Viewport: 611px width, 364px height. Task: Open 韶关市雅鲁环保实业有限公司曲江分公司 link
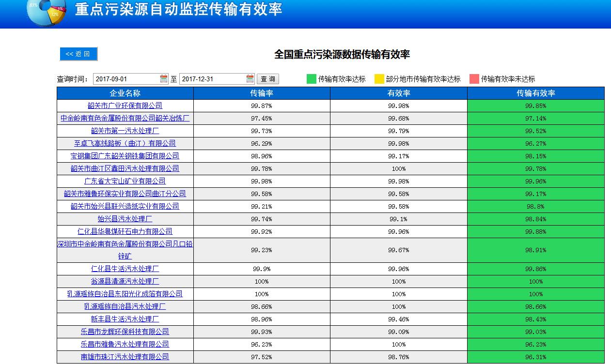[125, 194]
